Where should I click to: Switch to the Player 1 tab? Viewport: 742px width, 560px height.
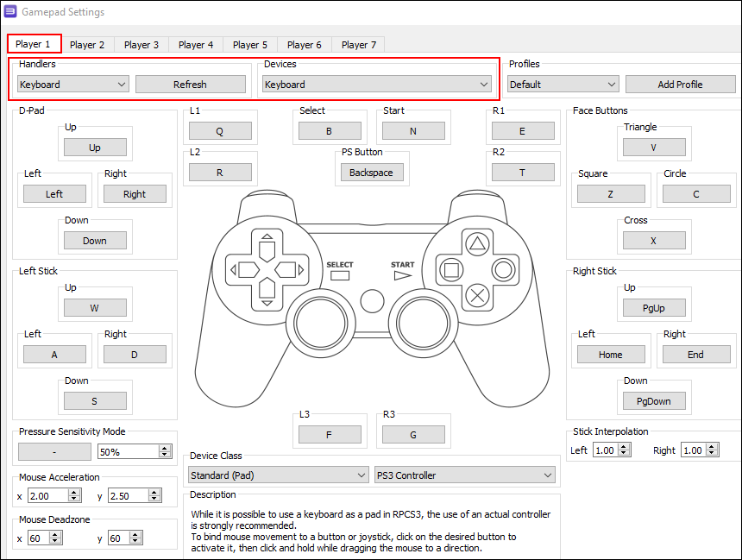[x=33, y=44]
